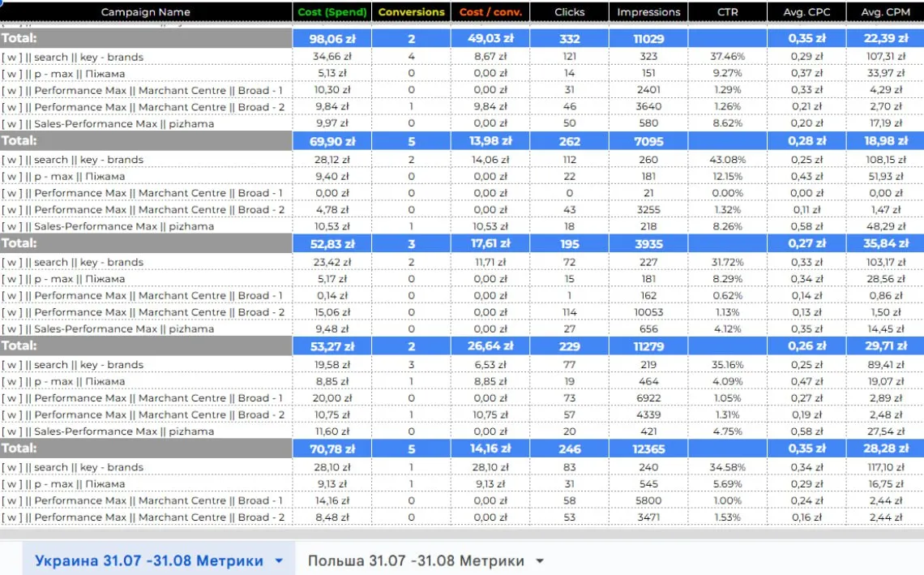
Task: Click the CTR cell 35.16%
Action: tap(728, 364)
